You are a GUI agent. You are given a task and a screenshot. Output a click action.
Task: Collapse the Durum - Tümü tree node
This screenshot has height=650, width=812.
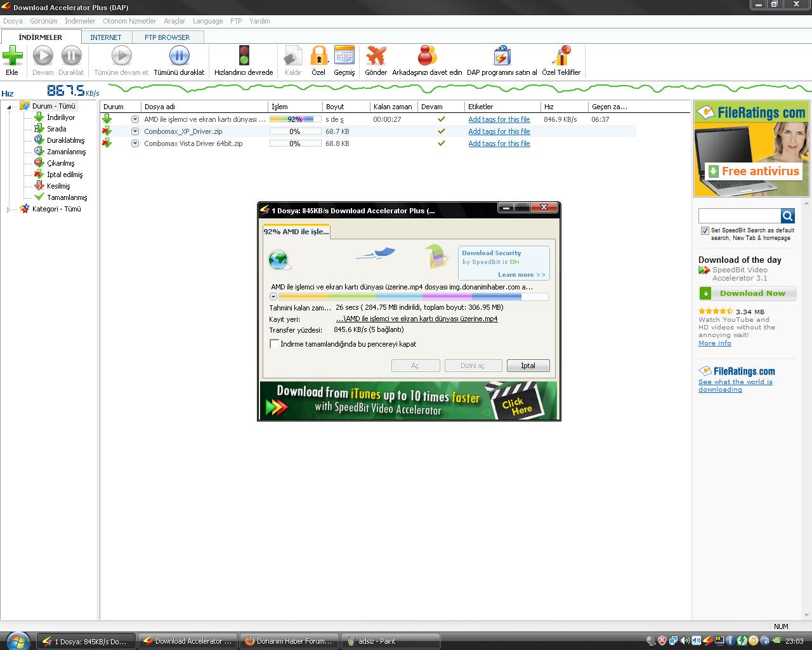click(9, 107)
